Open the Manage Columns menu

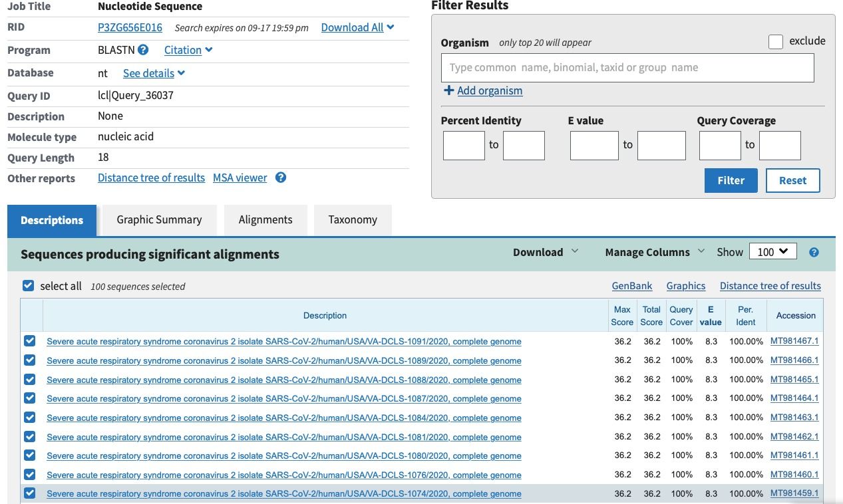click(x=654, y=252)
